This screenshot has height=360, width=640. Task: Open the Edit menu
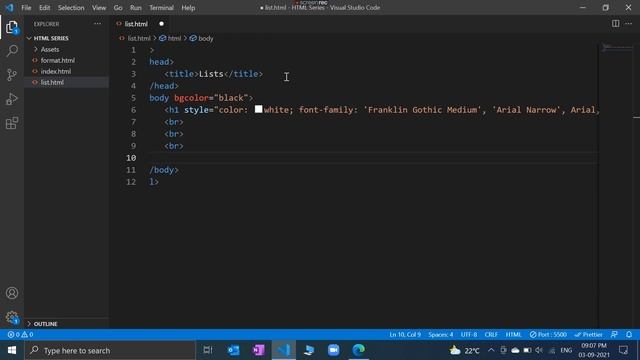click(44, 8)
